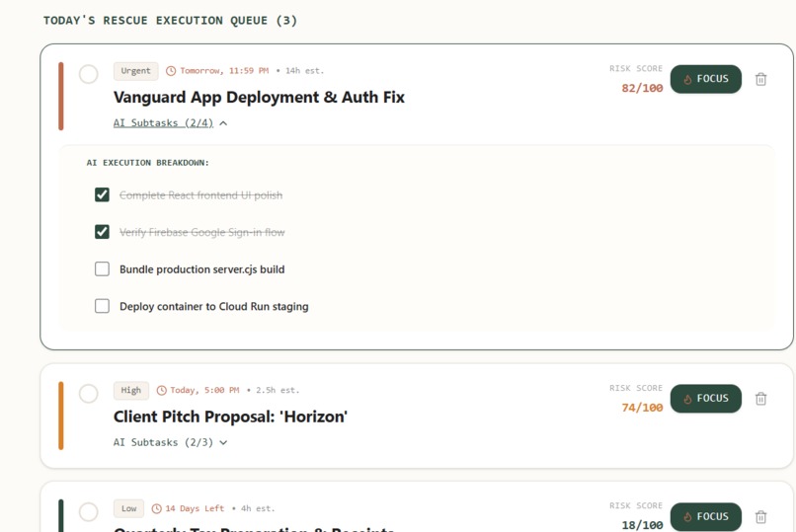The image size is (796, 532).
Task: Click the clock icon beside Tomorrow, 11:59 PM
Action: (x=171, y=71)
